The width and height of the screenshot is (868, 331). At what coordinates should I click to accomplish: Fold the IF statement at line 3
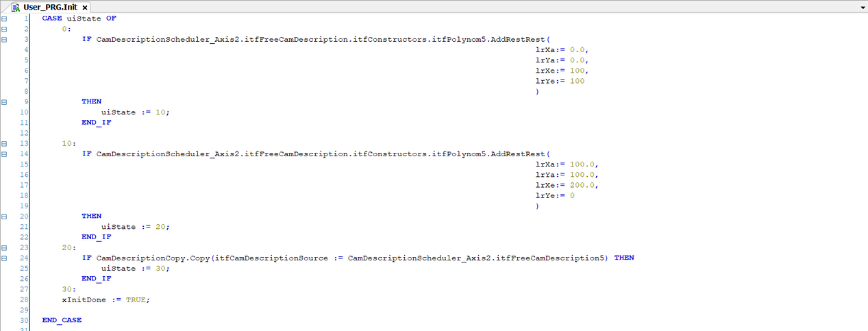click(x=4, y=39)
